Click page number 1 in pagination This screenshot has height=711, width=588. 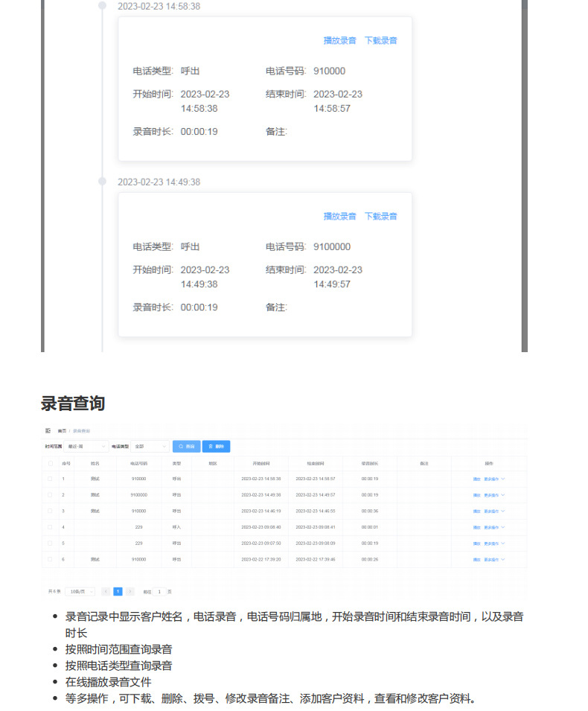click(x=118, y=592)
